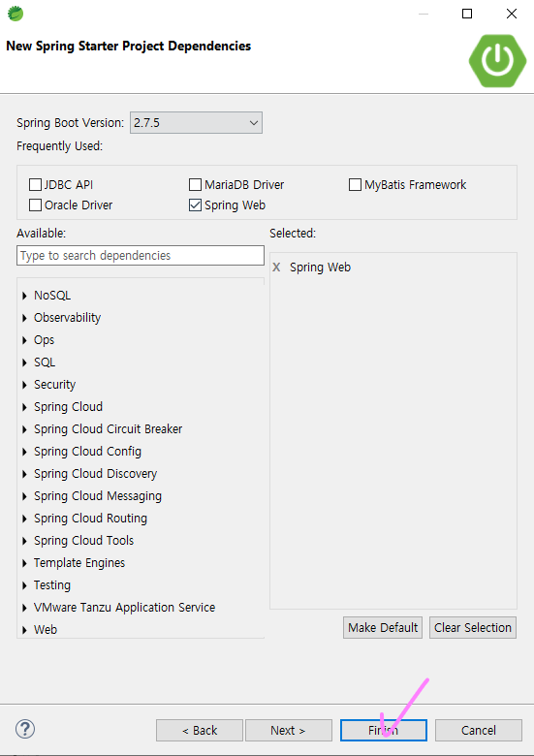
Task: Open the Spring Boot Version dropdown
Action: [196, 122]
